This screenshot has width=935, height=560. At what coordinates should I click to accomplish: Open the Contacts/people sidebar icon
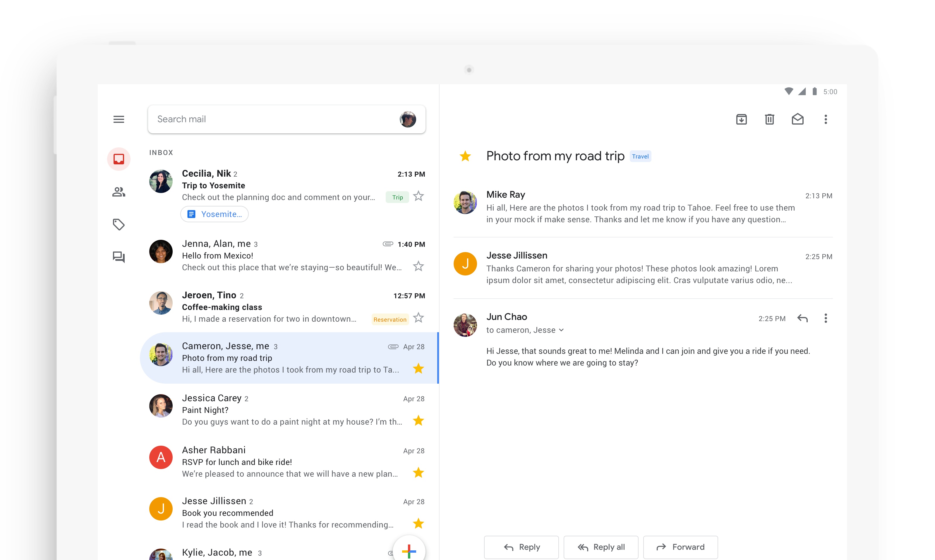[x=119, y=192]
